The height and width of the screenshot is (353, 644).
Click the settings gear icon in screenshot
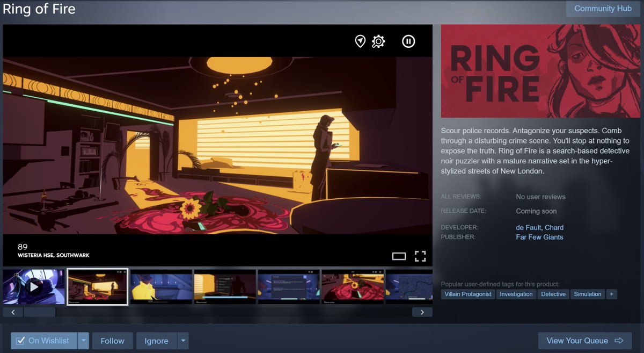coord(378,41)
